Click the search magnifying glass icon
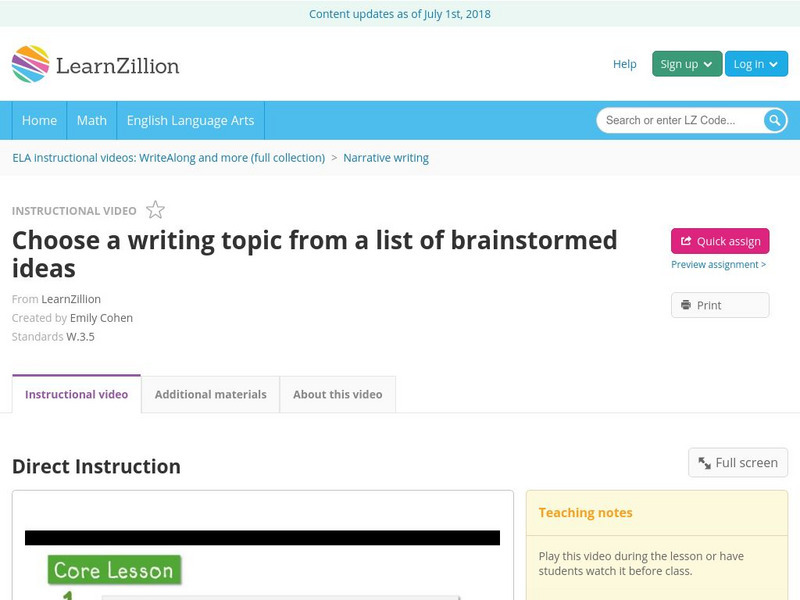The image size is (800, 600). point(774,120)
